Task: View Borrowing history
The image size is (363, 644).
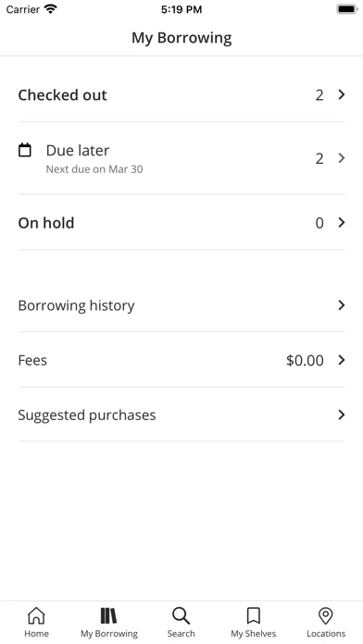Action: coord(181,305)
